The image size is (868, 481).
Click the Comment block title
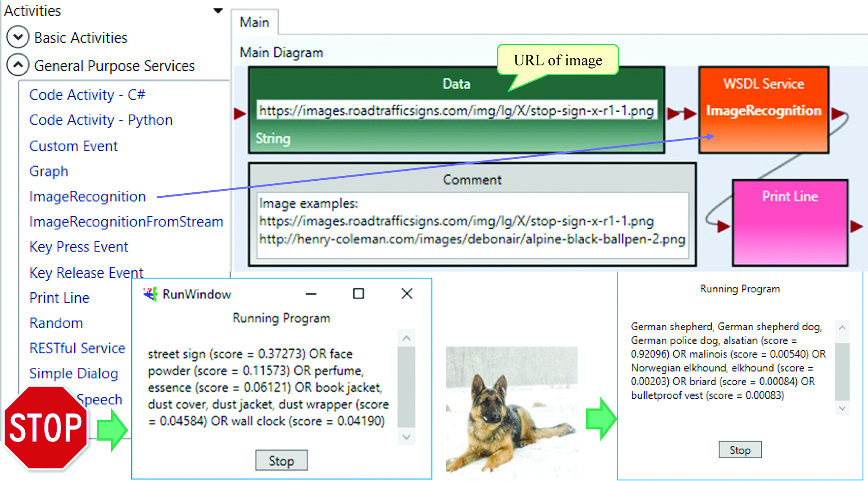coord(472,179)
